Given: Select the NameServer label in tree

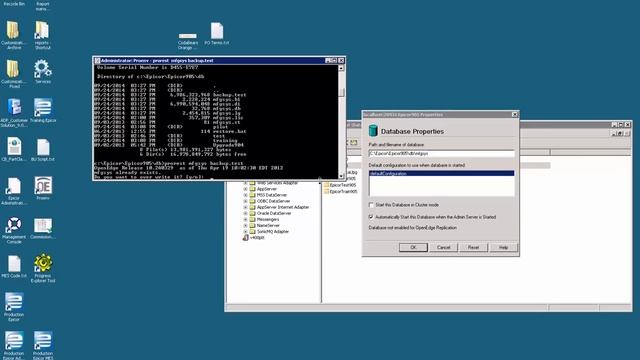Looking at the screenshot, I should tap(268, 225).
